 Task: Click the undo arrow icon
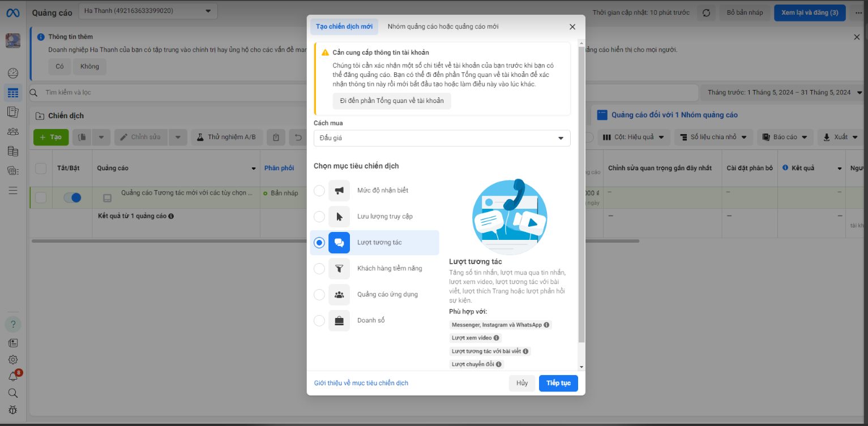[x=298, y=137]
